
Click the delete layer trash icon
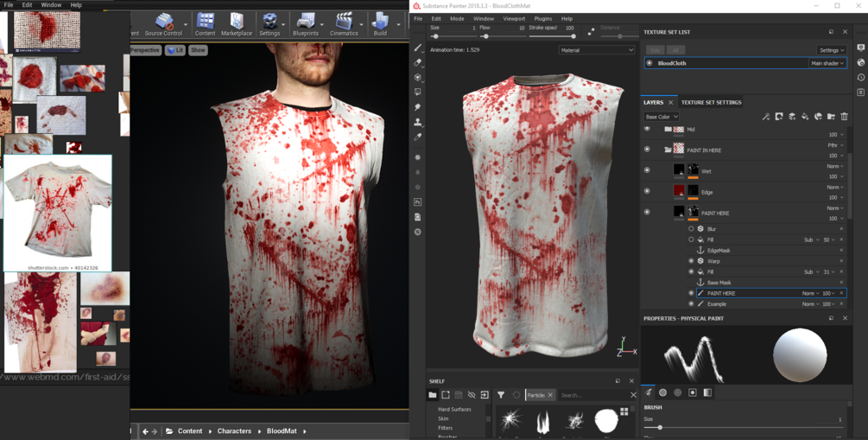click(844, 117)
